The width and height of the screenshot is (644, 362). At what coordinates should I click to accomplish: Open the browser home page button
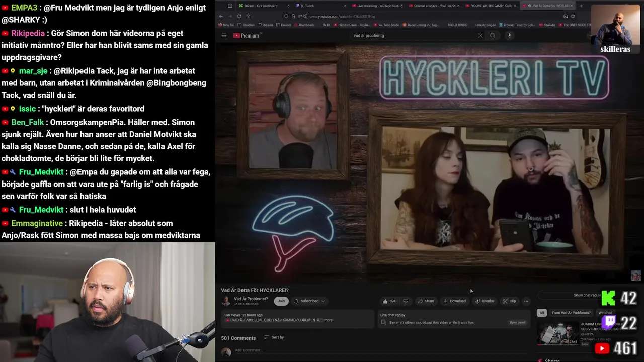click(x=248, y=16)
